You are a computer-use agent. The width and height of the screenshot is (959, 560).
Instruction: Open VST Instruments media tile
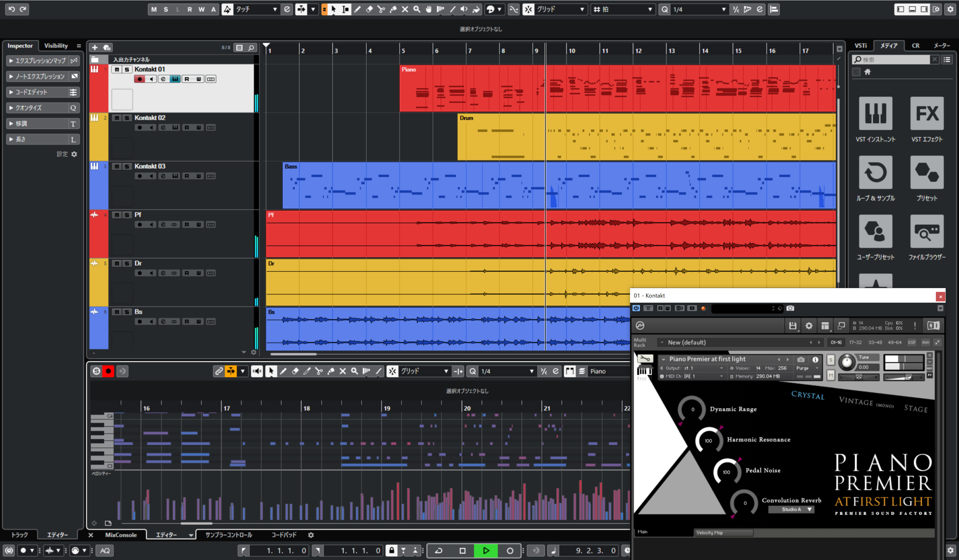875,113
